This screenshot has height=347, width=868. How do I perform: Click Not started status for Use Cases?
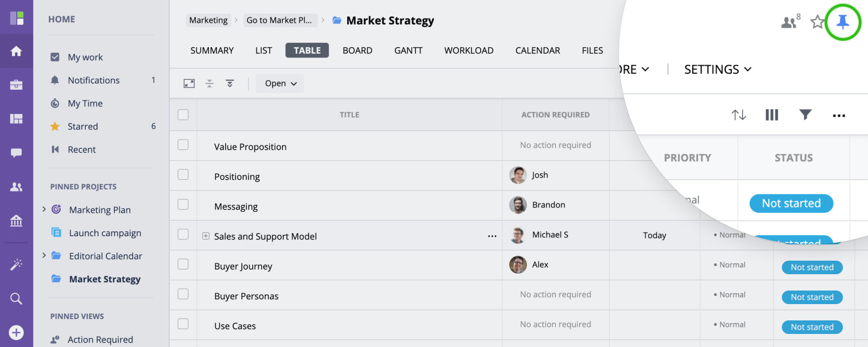812,327
